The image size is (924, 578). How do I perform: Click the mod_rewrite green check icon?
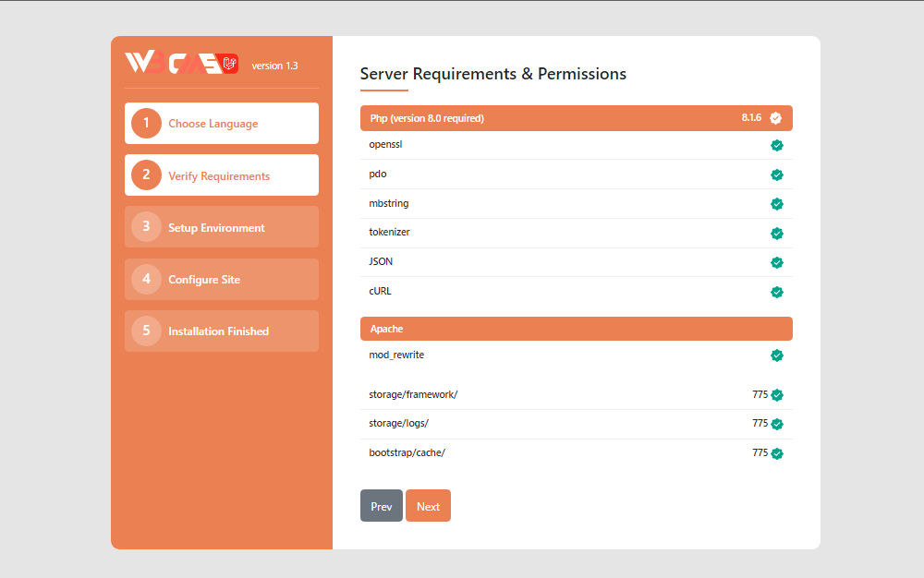777,355
